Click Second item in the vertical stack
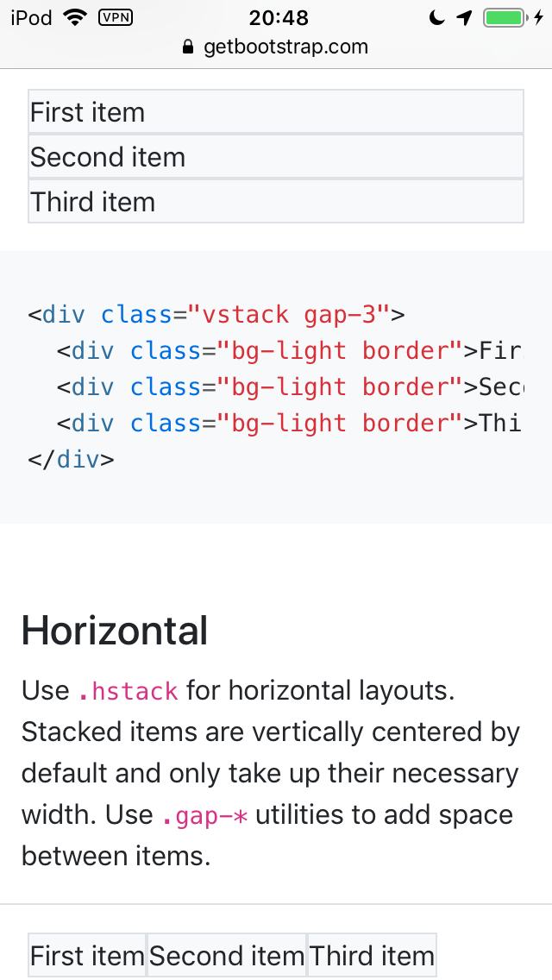The height and width of the screenshot is (980, 552). [x=276, y=156]
